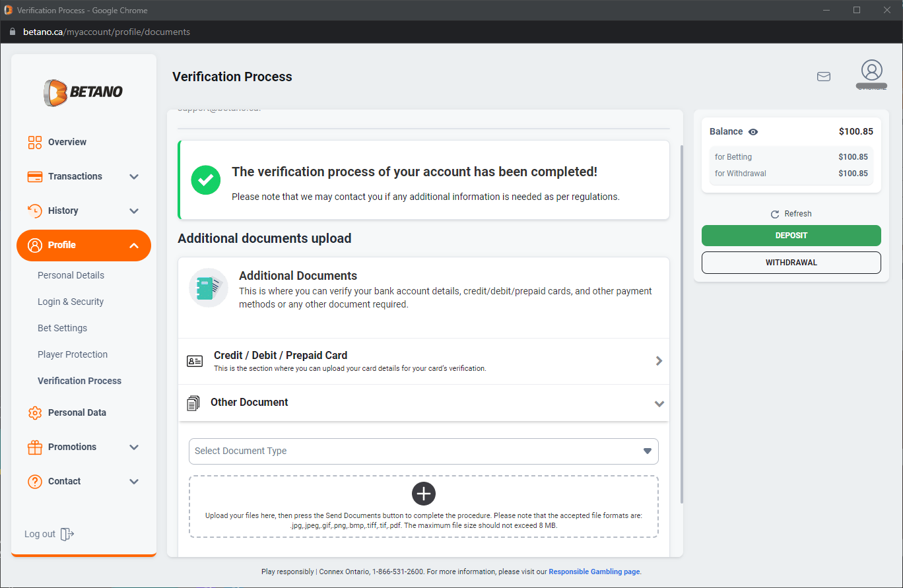Click the Contact question mark icon

(35, 481)
